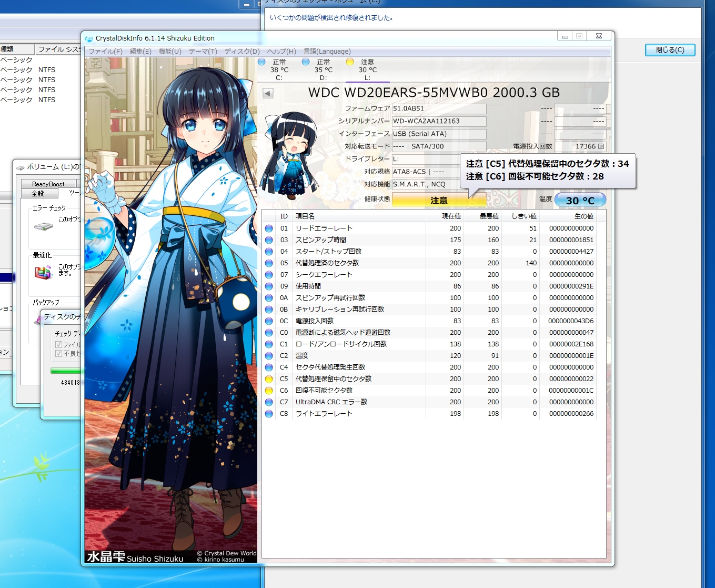
Task: Open the 編集(E) menu
Action: [140, 52]
